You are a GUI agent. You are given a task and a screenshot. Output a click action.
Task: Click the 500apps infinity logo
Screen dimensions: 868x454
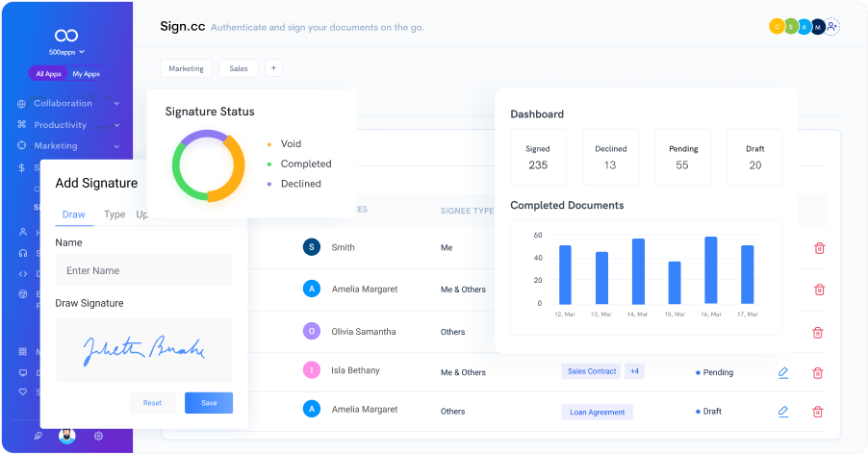(66, 35)
